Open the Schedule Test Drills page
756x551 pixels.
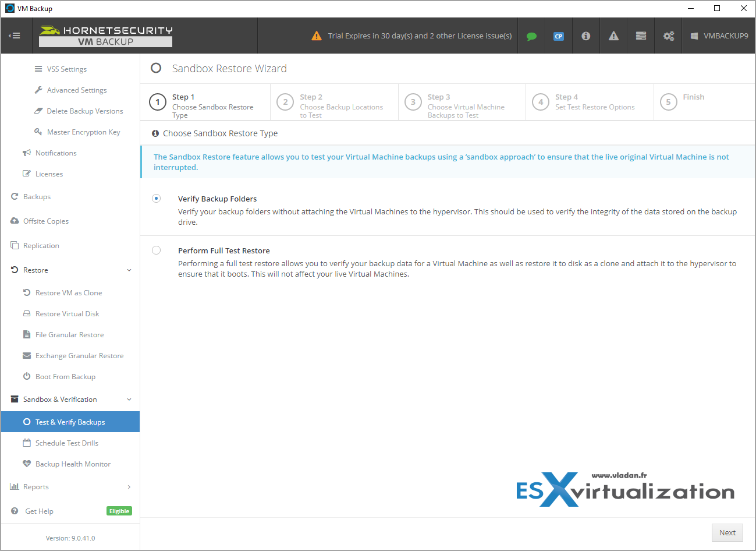pos(67,443)
